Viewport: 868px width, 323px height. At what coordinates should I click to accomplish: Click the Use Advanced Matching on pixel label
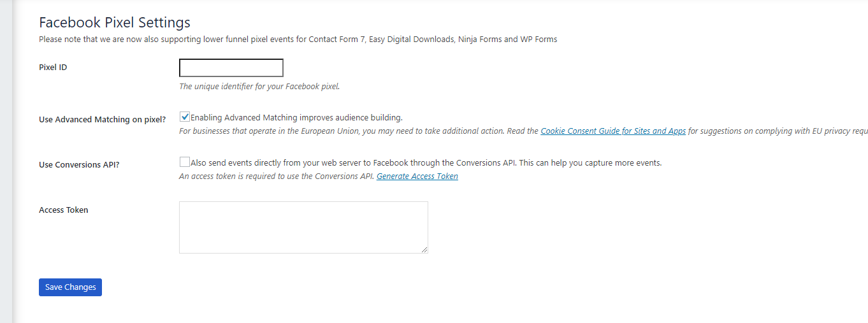pyautogui.click(x=103, y=120)
